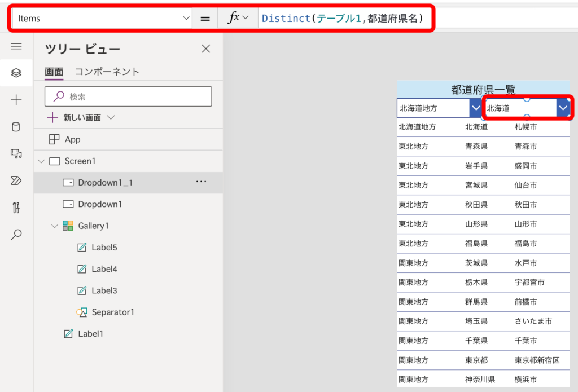Viewport: 578px width, 392px height.
Task: Collapse the Gallery1 node
Action: click(x=54, y=226)
